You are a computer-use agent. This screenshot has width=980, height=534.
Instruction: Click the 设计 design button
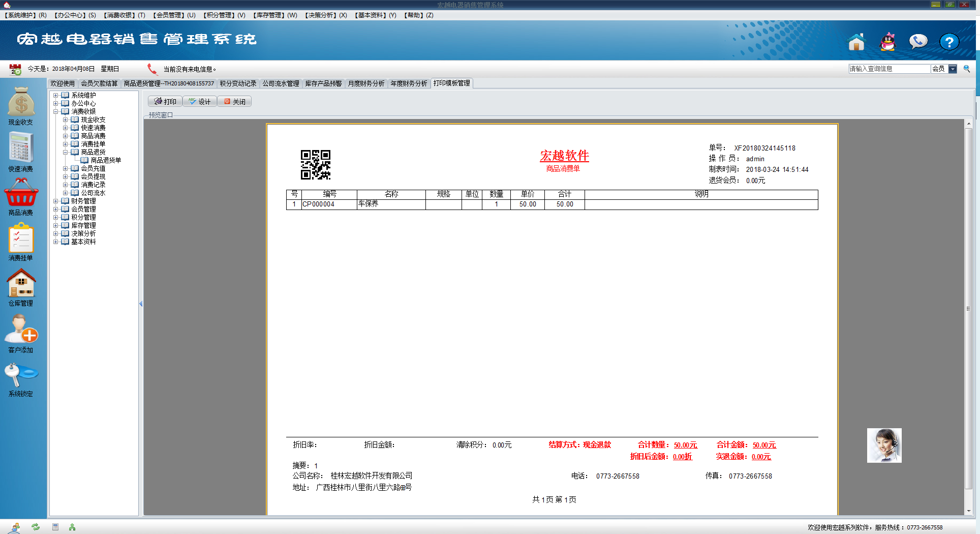pos(200,102)
